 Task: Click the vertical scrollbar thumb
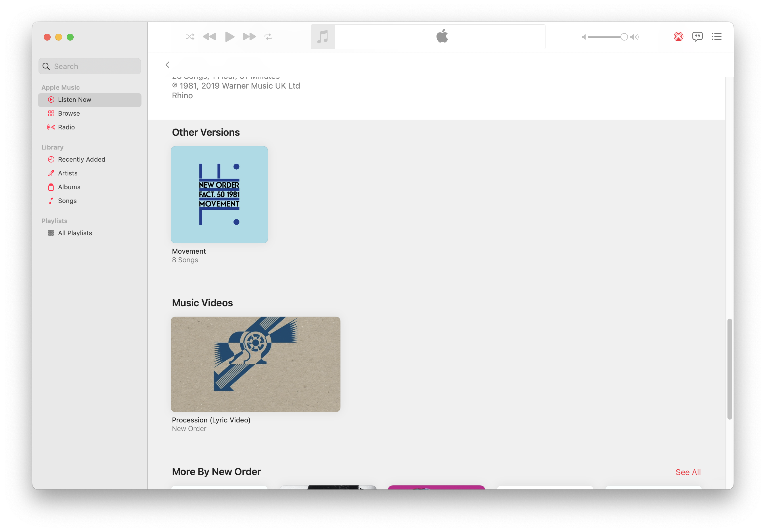click(730, 369)
